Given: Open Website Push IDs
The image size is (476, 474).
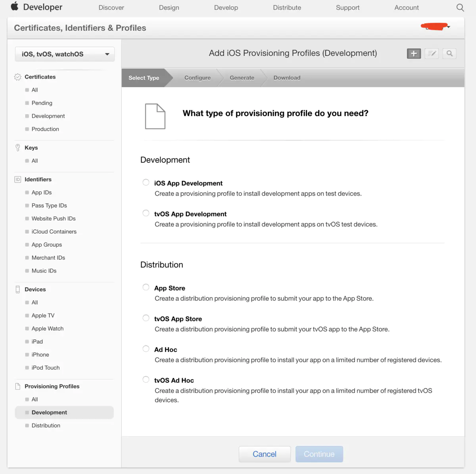Looking at the screenshot, I should 54,219.
